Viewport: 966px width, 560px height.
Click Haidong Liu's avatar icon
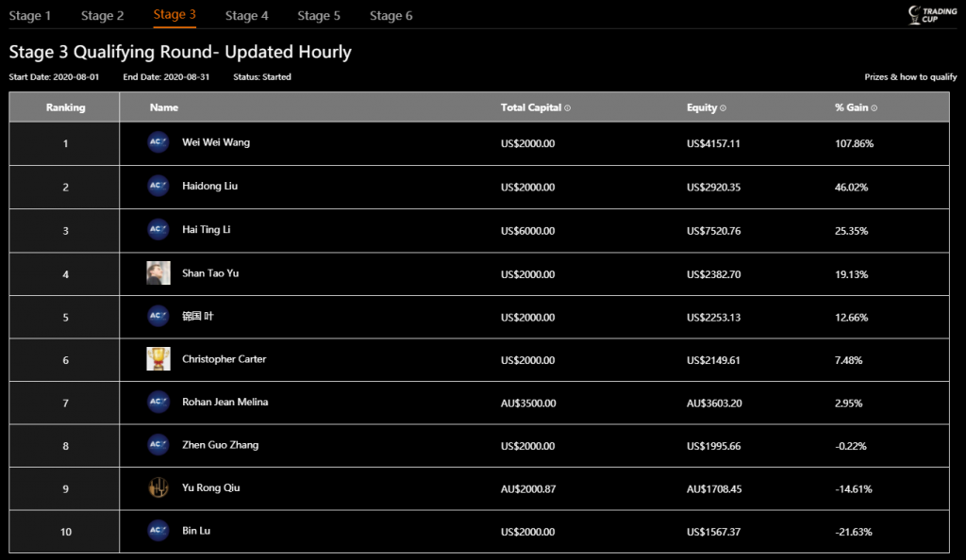click(x=158, y=187)
